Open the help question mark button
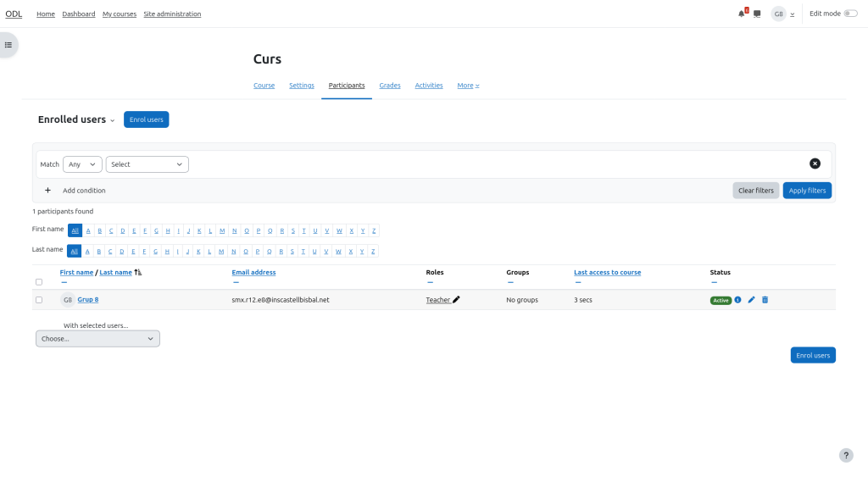 pyautogui.click(x=846, y=455)
